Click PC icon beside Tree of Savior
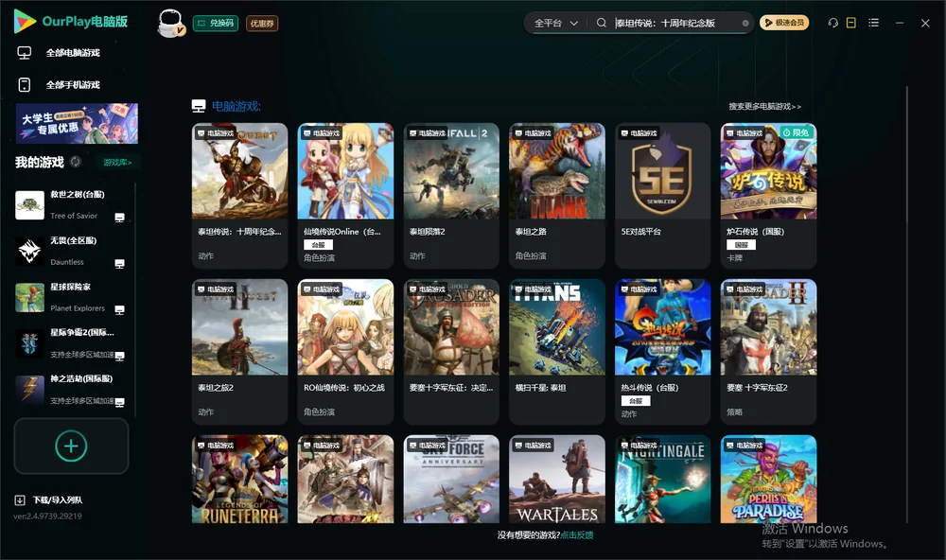Viewport: 946px width, 560px height. coord(119,218)
